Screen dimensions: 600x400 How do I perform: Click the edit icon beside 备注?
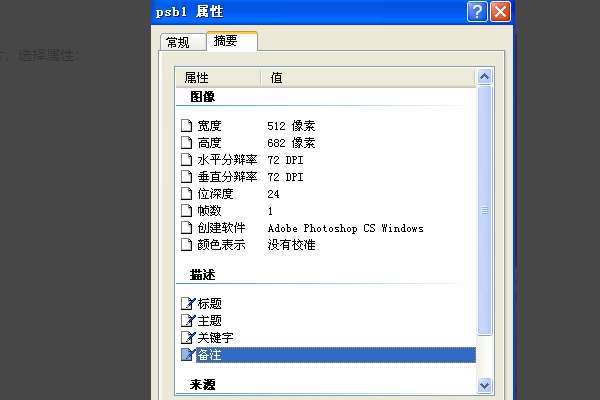click(188, 355)
